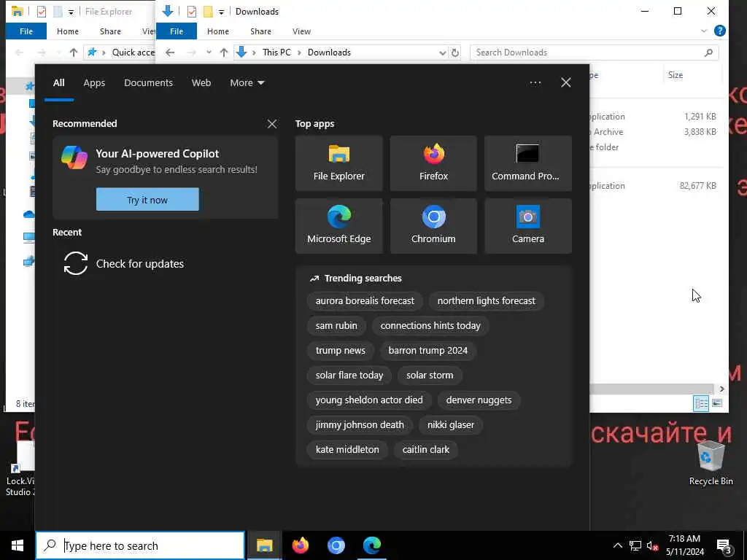
Task: Refresh the Downloads folder
Action: (455, 52)
